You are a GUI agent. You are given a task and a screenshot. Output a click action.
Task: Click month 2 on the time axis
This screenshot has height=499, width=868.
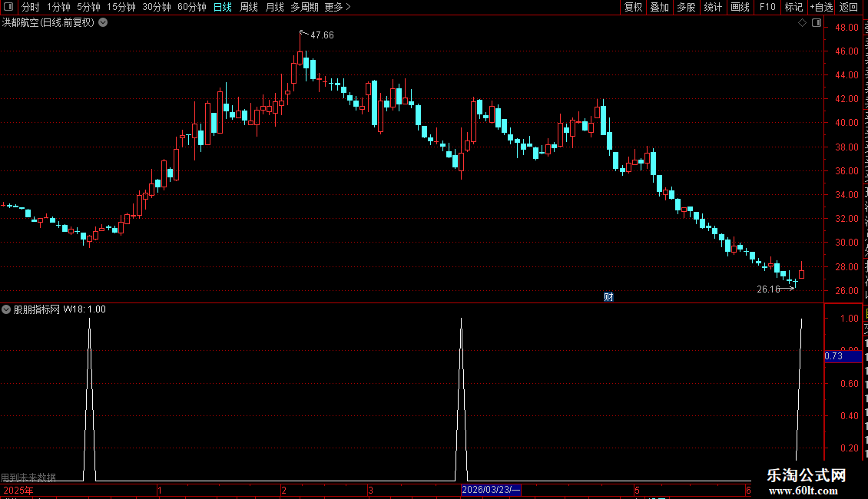tap(284, 491)
